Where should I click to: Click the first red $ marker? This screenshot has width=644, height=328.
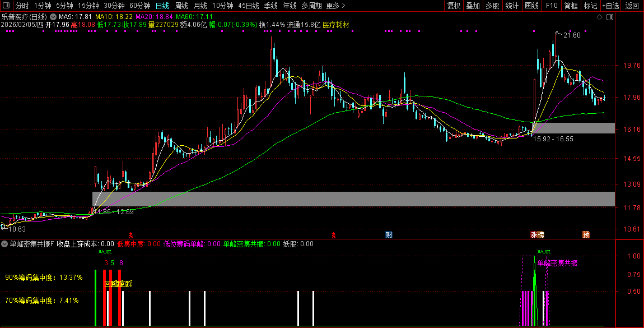click(x=131, y=234)
